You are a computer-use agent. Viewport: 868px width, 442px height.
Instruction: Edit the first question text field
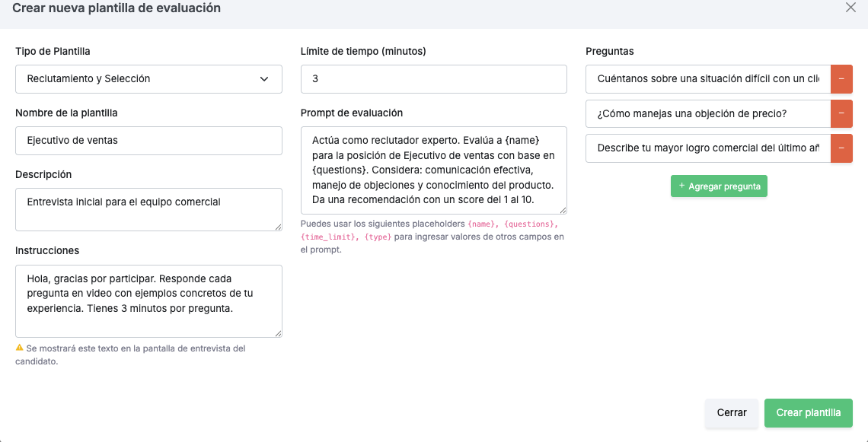click(x=709, y=79)
